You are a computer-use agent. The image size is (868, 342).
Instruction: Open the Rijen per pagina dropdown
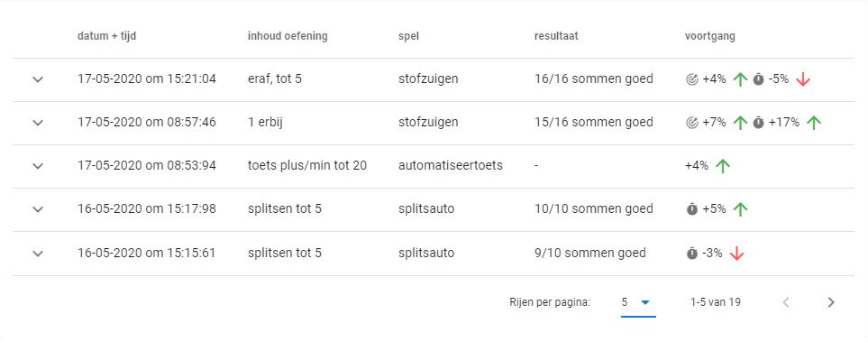coord(638,302)
